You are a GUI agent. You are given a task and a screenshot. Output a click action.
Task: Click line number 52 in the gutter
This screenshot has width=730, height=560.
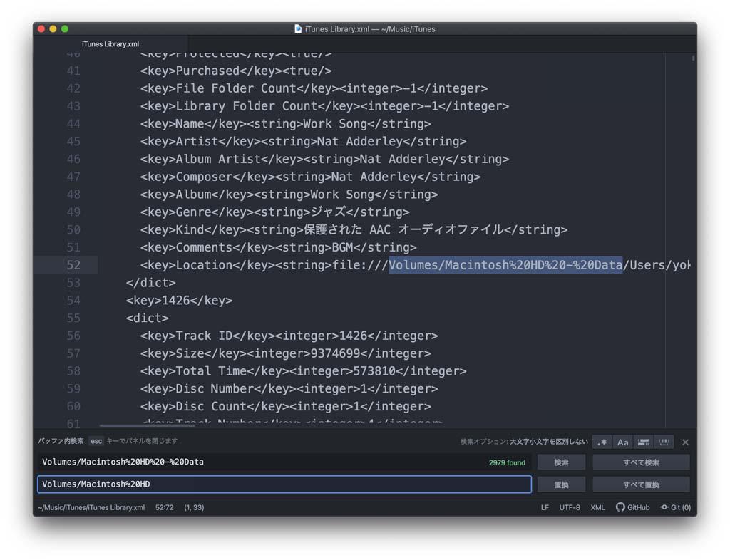(x=73, y=265)
